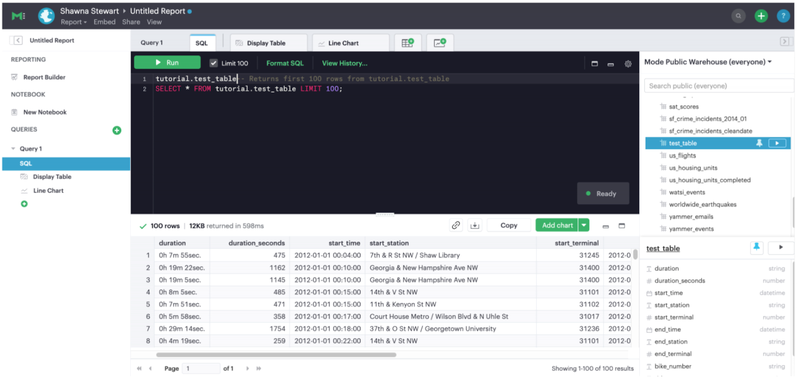Click the Copy results button
This screenshot has height=390, width=800.
click(509, 225)
